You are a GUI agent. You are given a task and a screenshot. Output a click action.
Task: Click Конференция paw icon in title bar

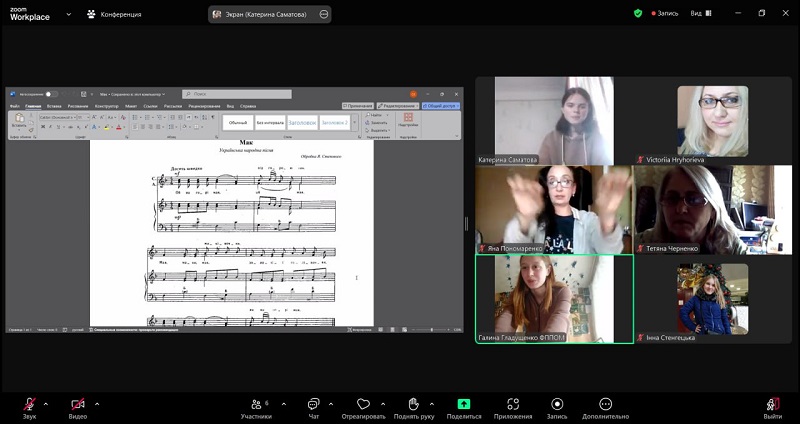click(x=91, y=14)
